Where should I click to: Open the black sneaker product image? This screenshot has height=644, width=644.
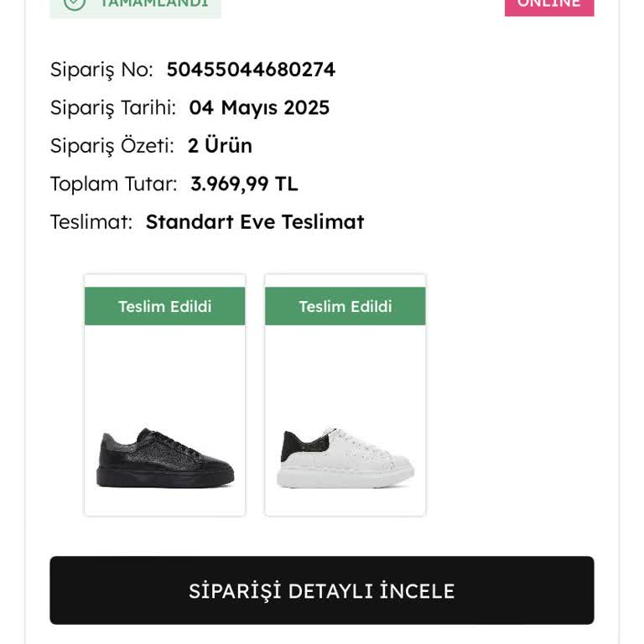click(164, 458)
